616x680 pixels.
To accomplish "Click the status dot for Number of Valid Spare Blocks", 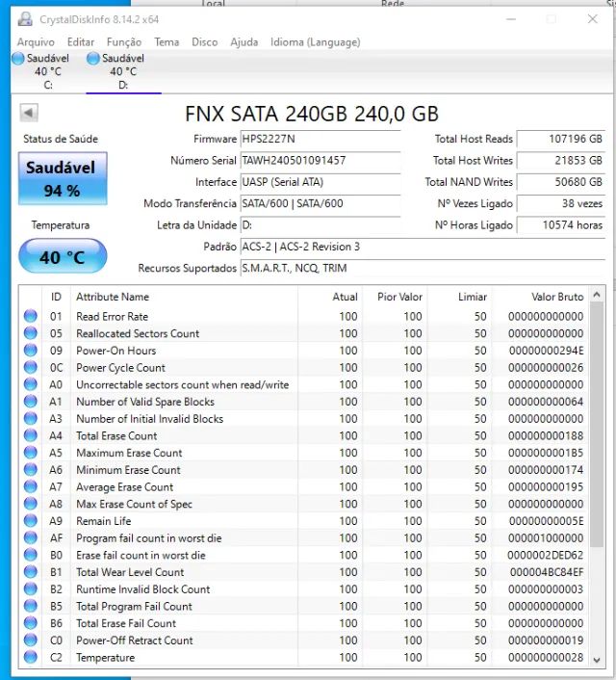I will click(x=31, y=401).
